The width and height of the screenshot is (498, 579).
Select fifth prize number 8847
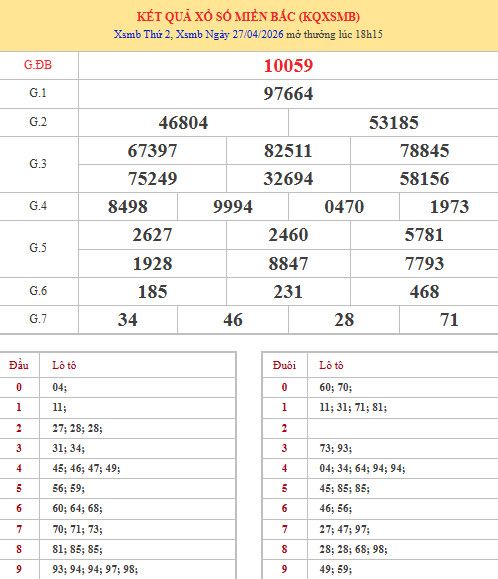pos(288,264)
